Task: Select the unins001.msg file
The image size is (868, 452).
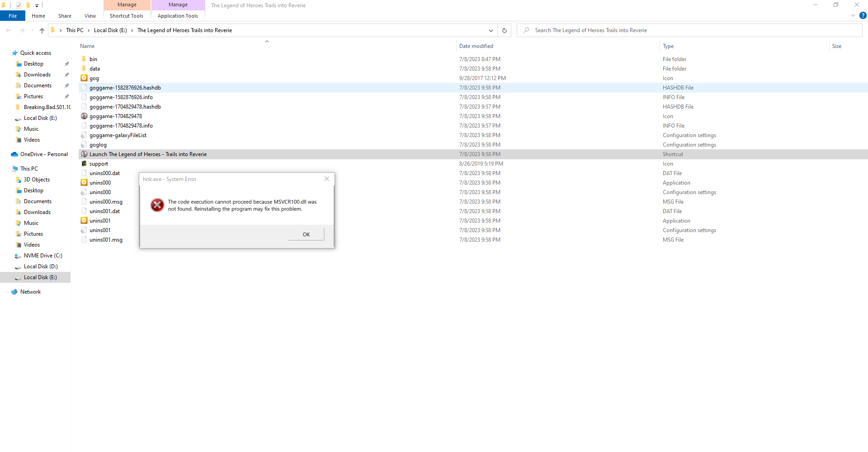Action: point(106,239)
